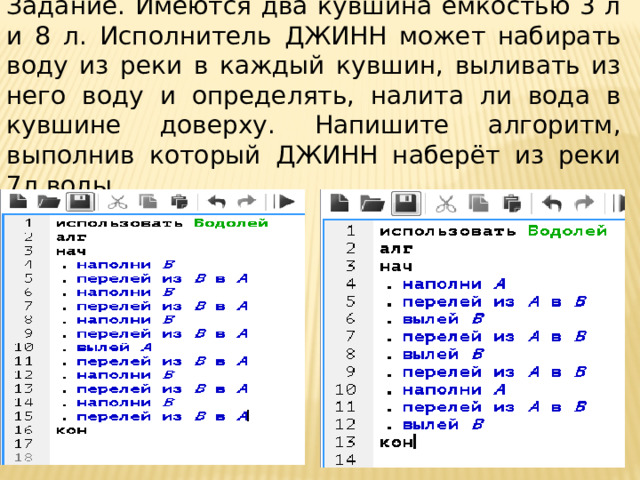The height and width of the screenshot is (480, 640).
Task: Save file icon in left editor toolbar
Action: (x=80, y=202)
